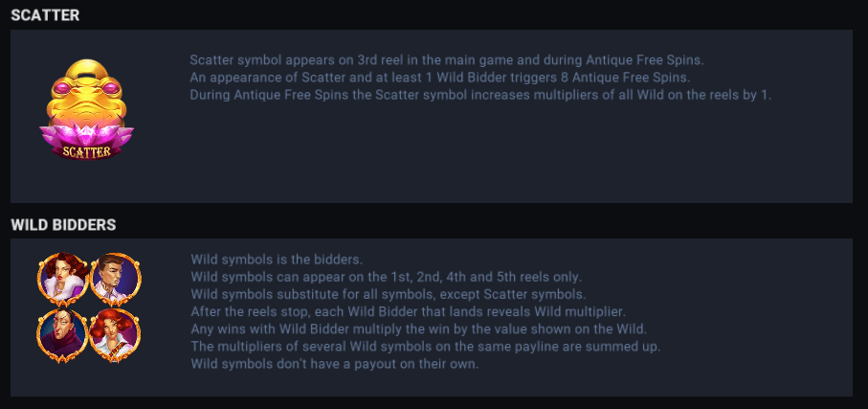
Task: Click the '8 Antique Free Spins' trigger line
Action: [439, 78]
